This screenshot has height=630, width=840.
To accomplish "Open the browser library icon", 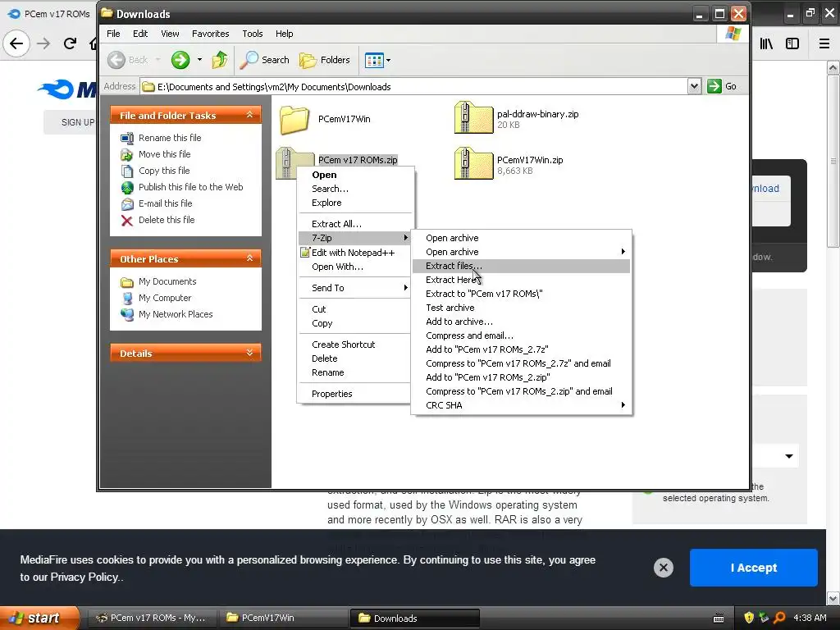I will click(766, 44).
